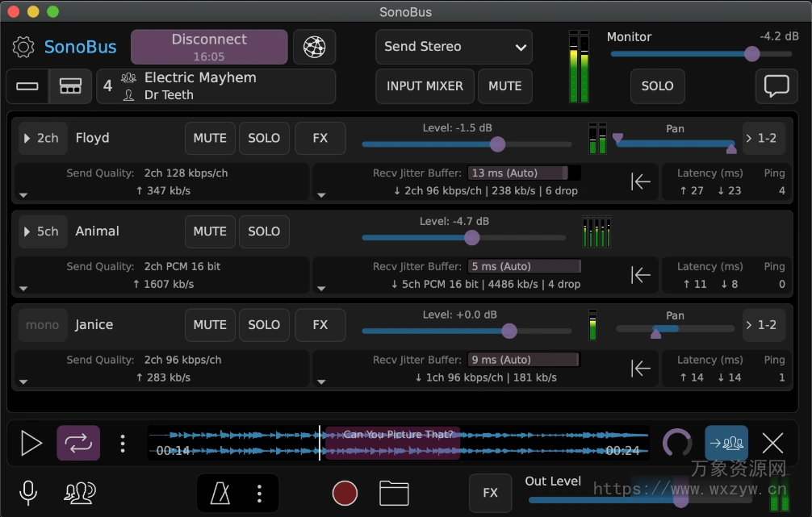Viewport: 812px width, 517px height.
Task: Open the chat panel speech bubble icon
Action: point(776,86)
